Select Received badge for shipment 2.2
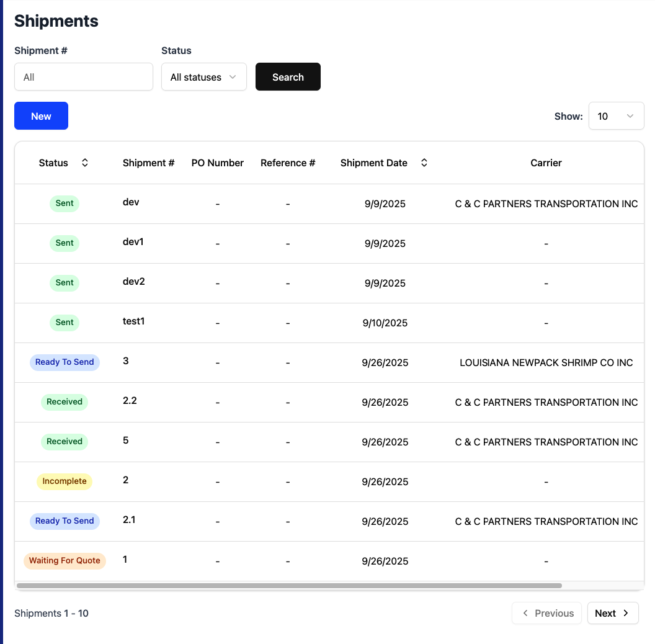Screen dimensions: 655x644 click(65, 402)
